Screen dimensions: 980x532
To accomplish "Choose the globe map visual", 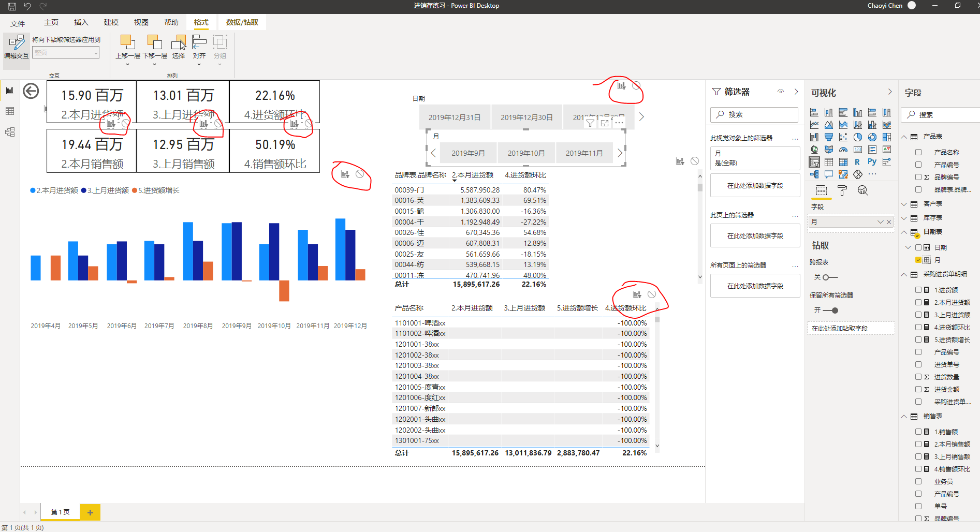I will pos(814,150).
